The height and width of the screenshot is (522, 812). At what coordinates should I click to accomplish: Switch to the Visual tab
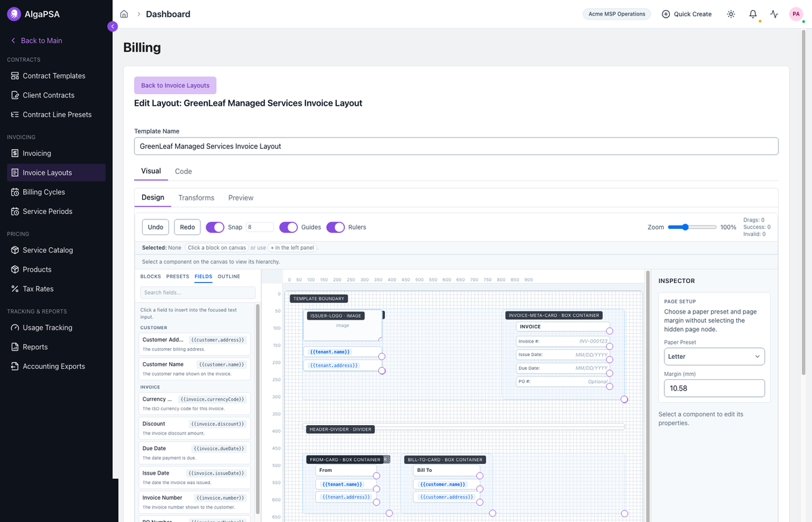click(x=151, y=171)
